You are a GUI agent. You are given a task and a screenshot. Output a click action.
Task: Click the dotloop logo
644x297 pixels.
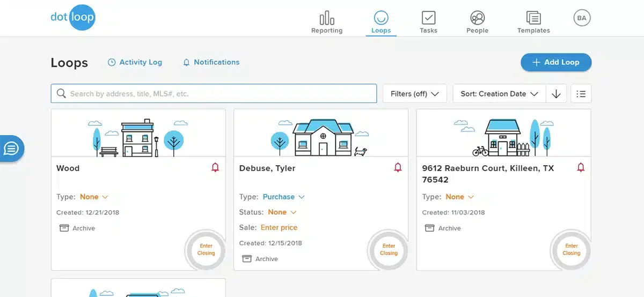pyautogui.click(x=73, y=17)
